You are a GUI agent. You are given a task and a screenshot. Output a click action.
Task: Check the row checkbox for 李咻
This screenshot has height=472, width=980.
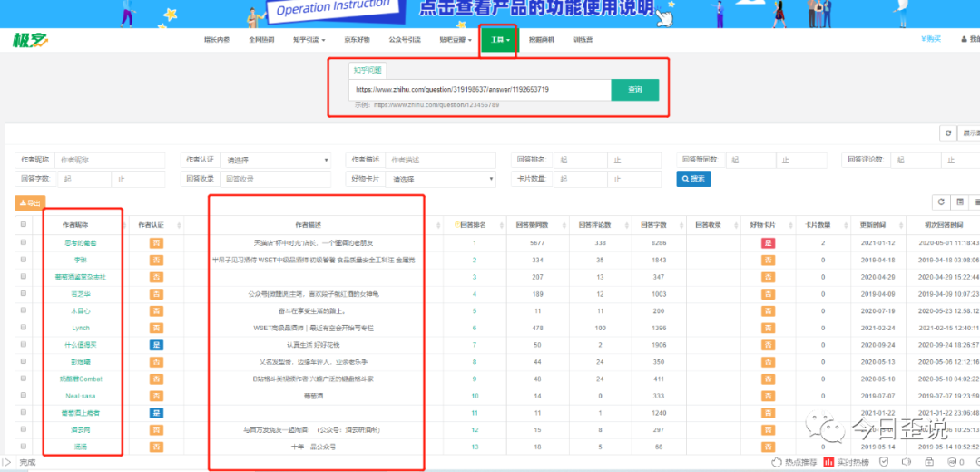[24, 260]
